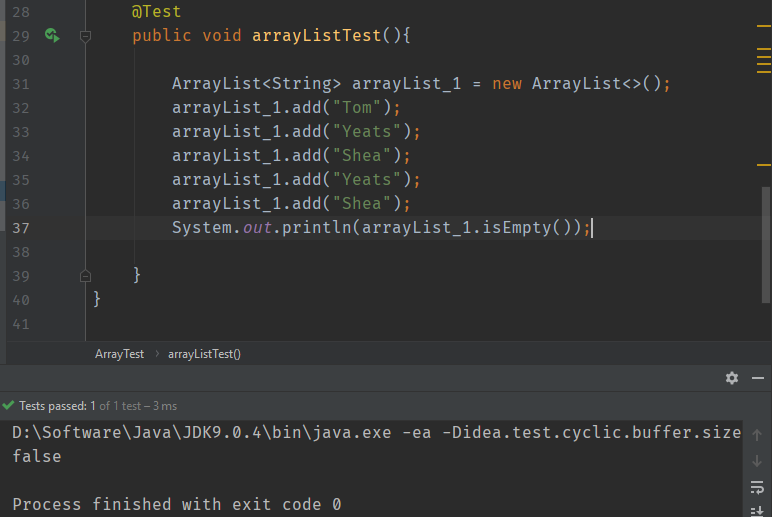The image size is (772, 517).
Task: Click 'Process finished with exit code 0' text
Action: point(177,504)
